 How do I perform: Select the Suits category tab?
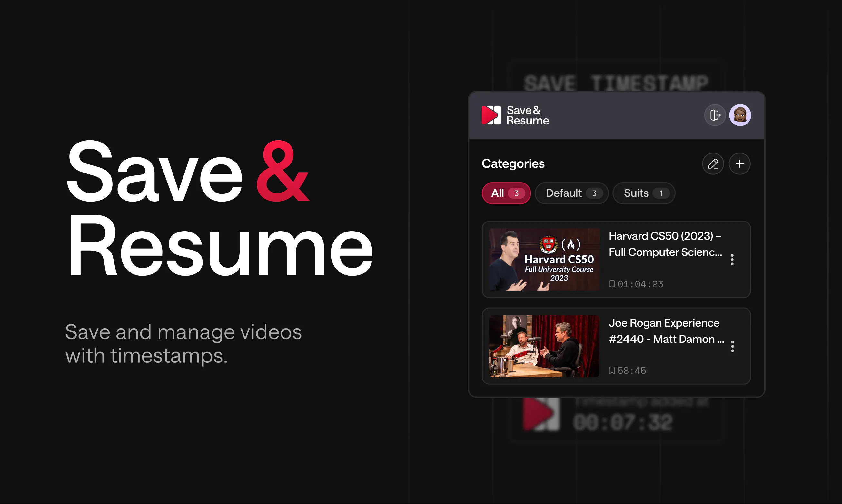click(x=644, y=193)
